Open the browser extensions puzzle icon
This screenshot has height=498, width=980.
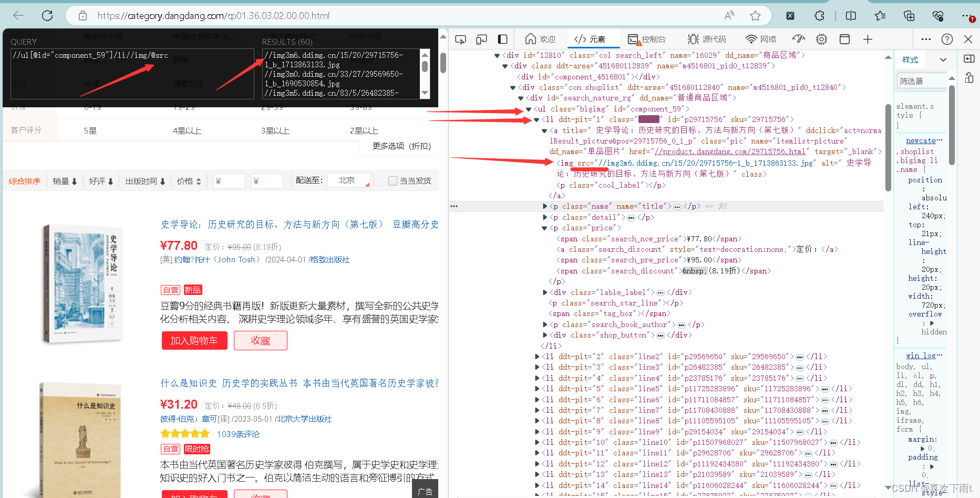click(x=820, y=16)
